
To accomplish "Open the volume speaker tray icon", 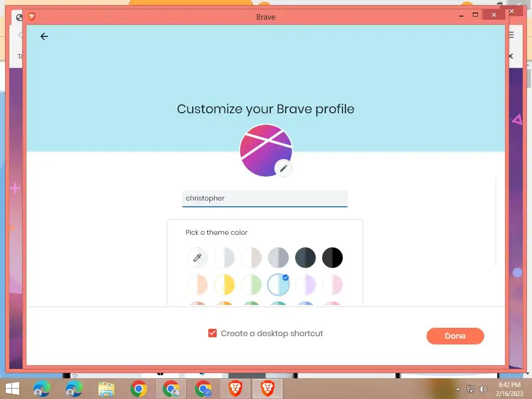I will [483, 389].
